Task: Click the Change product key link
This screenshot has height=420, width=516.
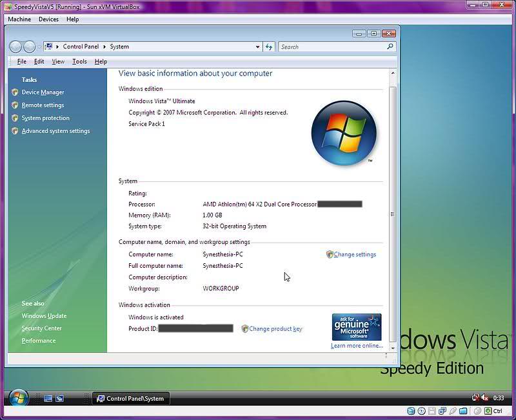Action: [x=275, y=329]
